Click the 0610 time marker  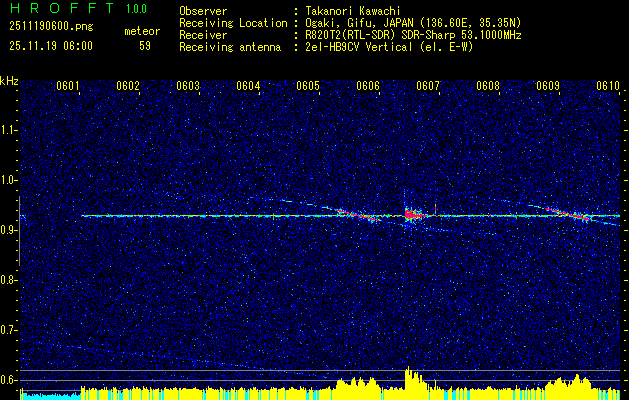[608, 86]
